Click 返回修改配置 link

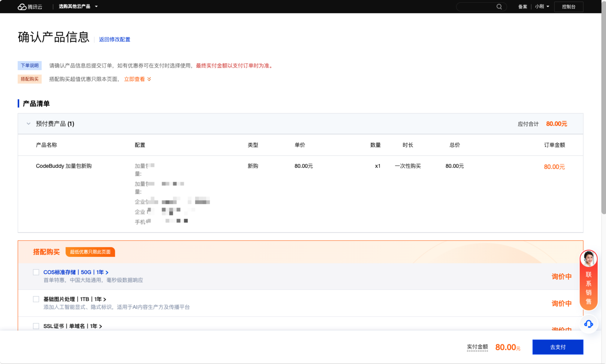(x=115, y=39)
